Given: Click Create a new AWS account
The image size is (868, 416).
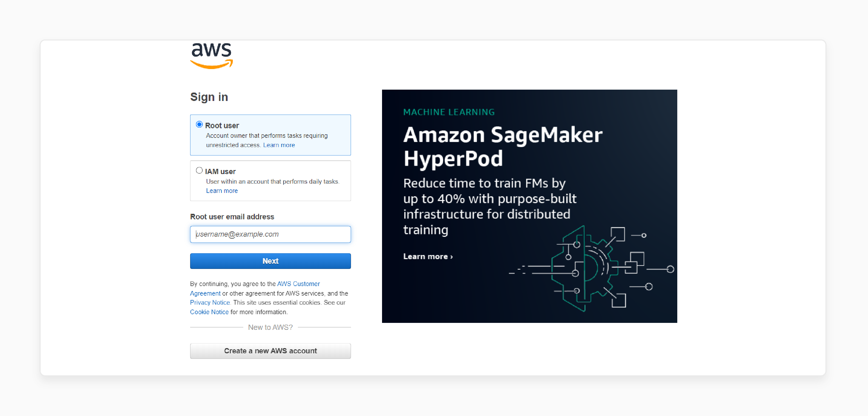Looking at the screenshot, I should click(270, 350).
